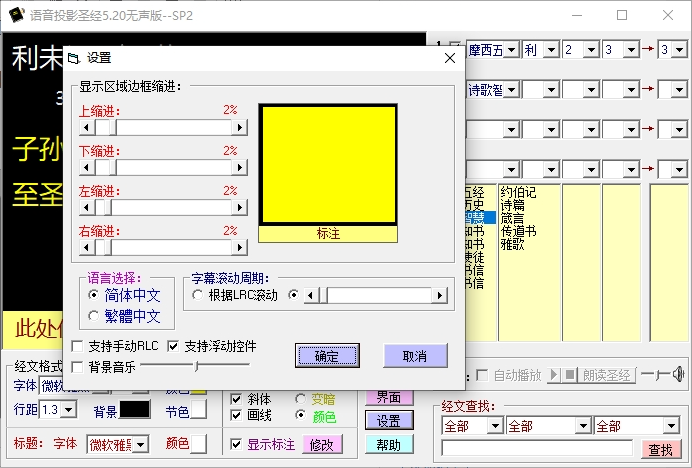
Task: Click left arrow of 下缩进 slider
Action: (86, 167)
